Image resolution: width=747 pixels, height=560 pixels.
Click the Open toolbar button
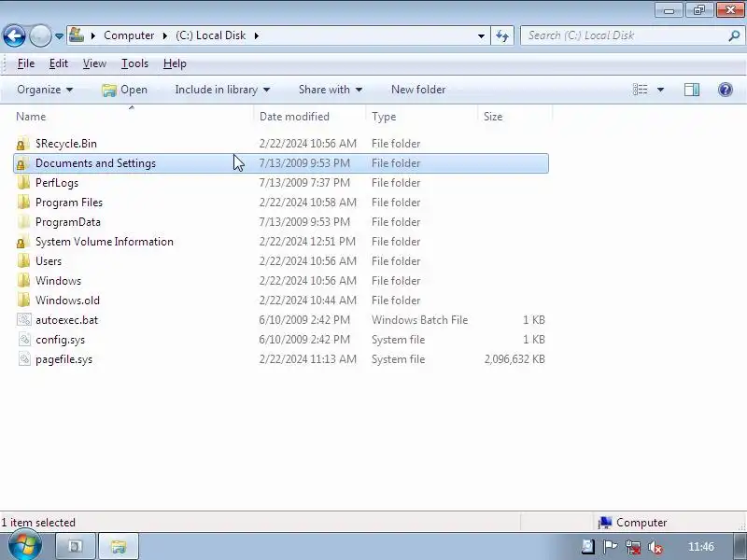click(x=124, y=90)
